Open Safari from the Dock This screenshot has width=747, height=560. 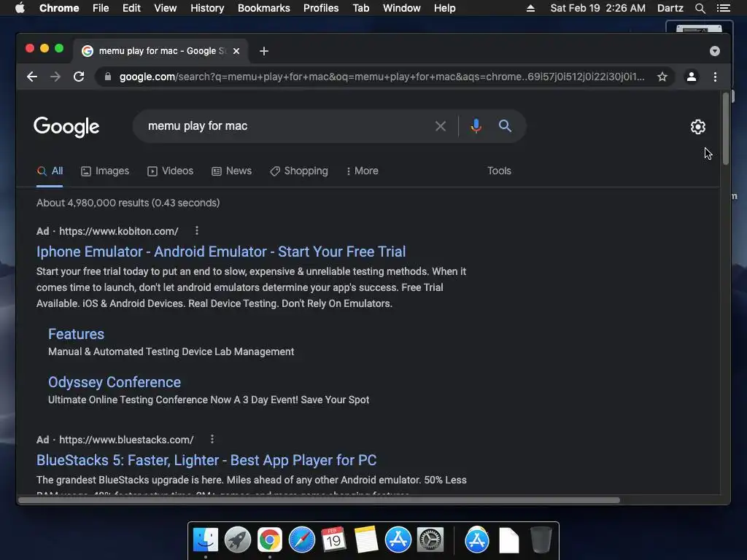(x=301, y=540)
